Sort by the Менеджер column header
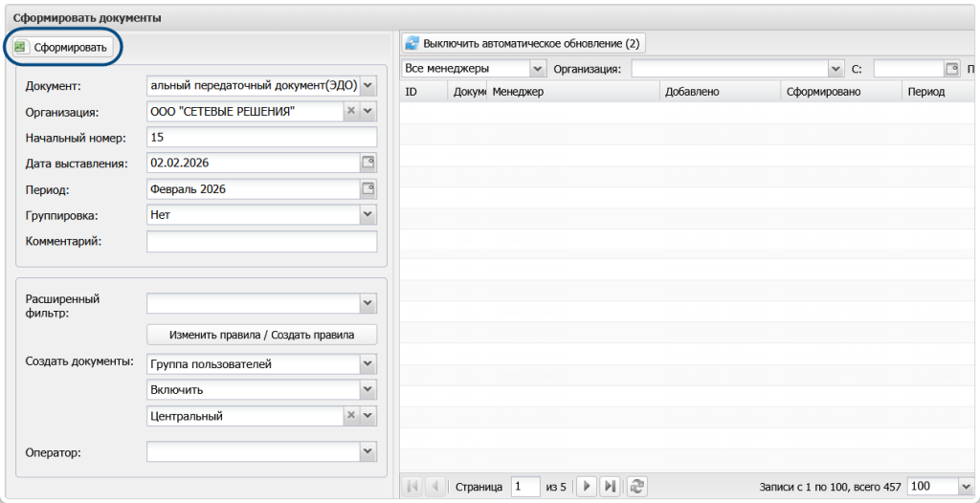This screenshot has width=980, height=503. (572, 92)
